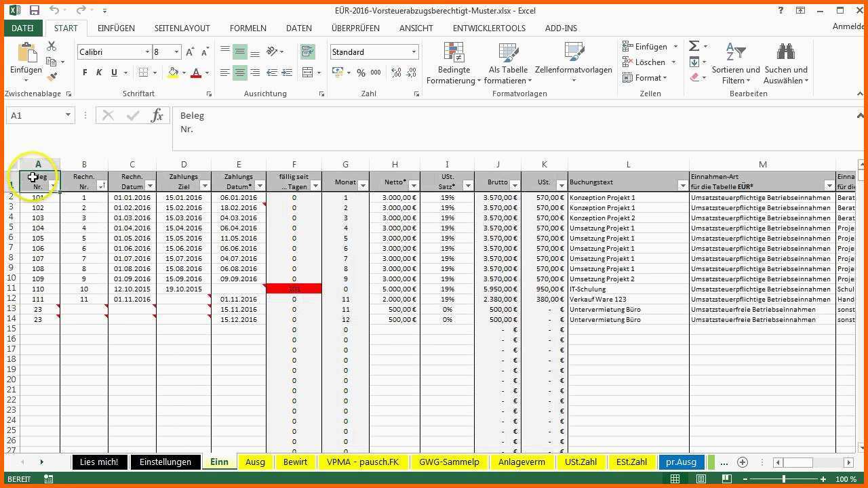Viewport: 868px width, 488px height.
Task: Click the percent style icon
Action: tap(361, 73)
